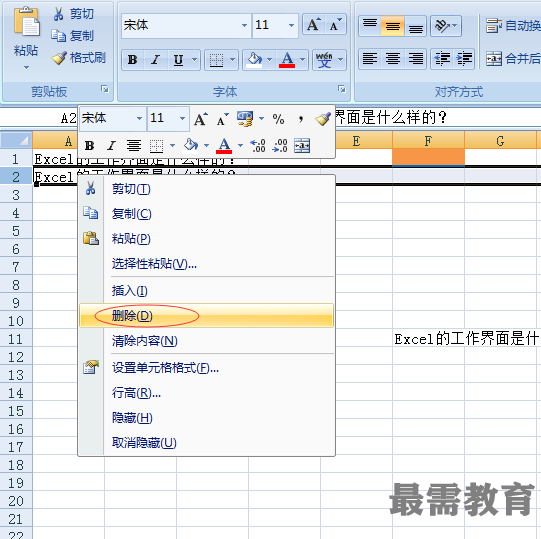Click mini toolbar decrease font size icon

(222, 119)
